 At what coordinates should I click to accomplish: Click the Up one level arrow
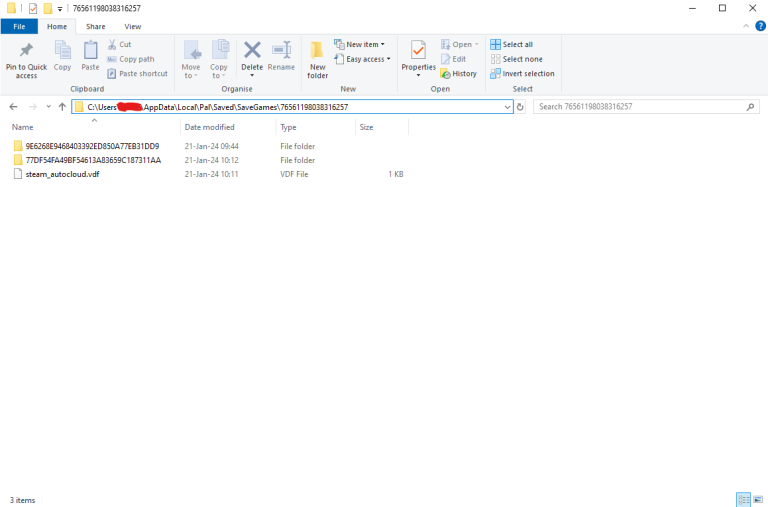point(62,107)
